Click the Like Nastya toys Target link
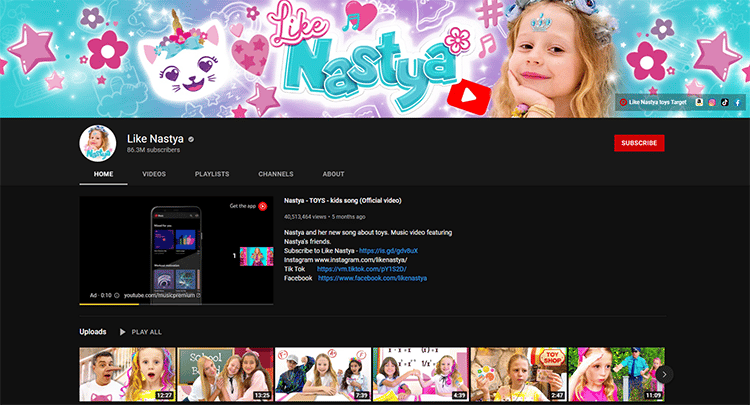Screen dimensions: 750x405 tap(656, 102)
